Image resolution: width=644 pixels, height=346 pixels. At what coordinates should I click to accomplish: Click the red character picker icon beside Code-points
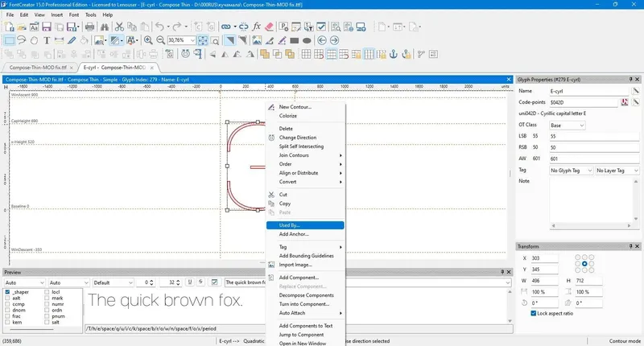click(x=625, y=102)
